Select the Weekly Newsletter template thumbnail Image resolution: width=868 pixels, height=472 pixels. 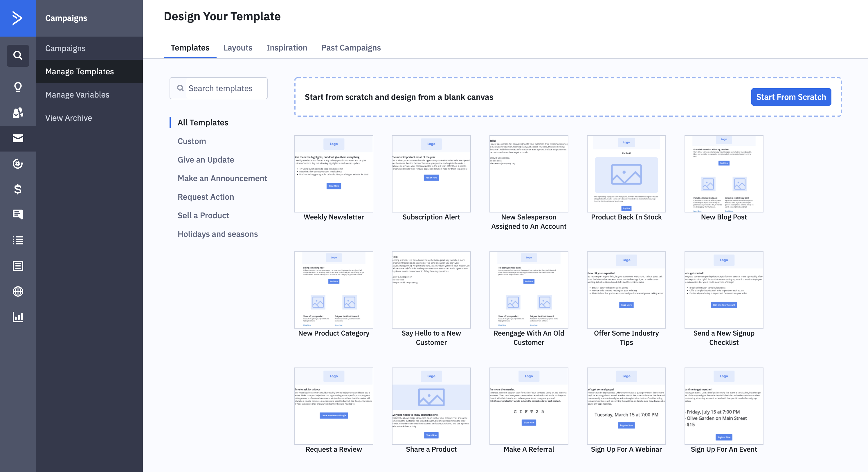pyautogui.click(x=334, y=173)
